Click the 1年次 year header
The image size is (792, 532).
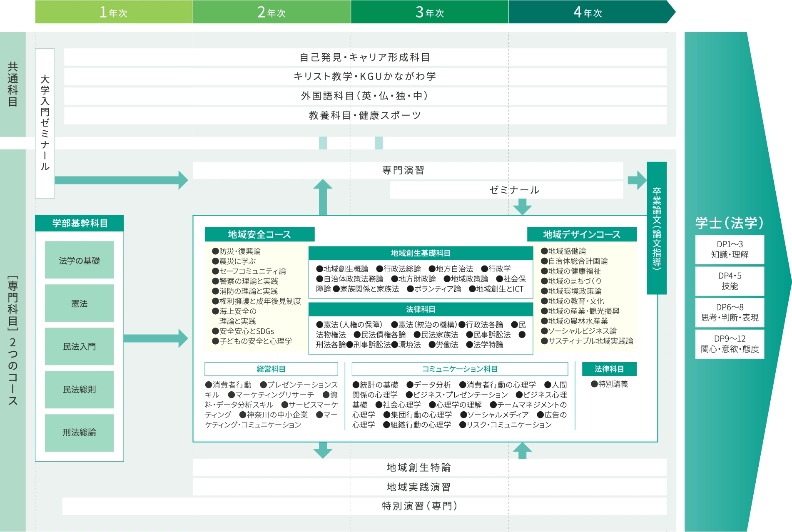[x=114, y=12]
